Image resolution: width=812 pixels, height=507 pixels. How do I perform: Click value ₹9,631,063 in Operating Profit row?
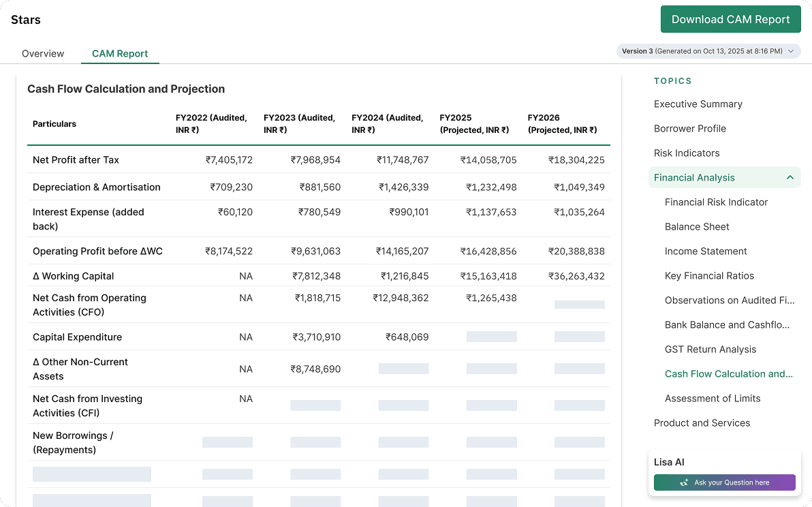click(315, 251)
